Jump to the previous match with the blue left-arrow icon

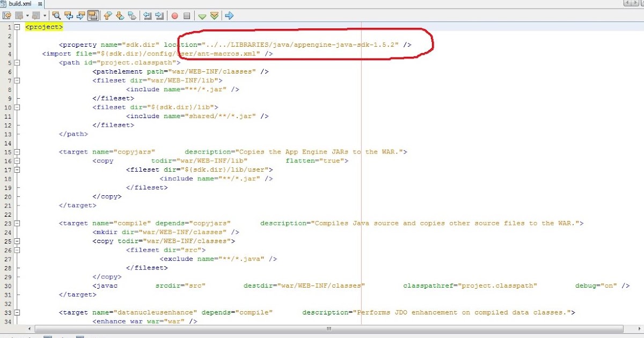click(68, 16)
